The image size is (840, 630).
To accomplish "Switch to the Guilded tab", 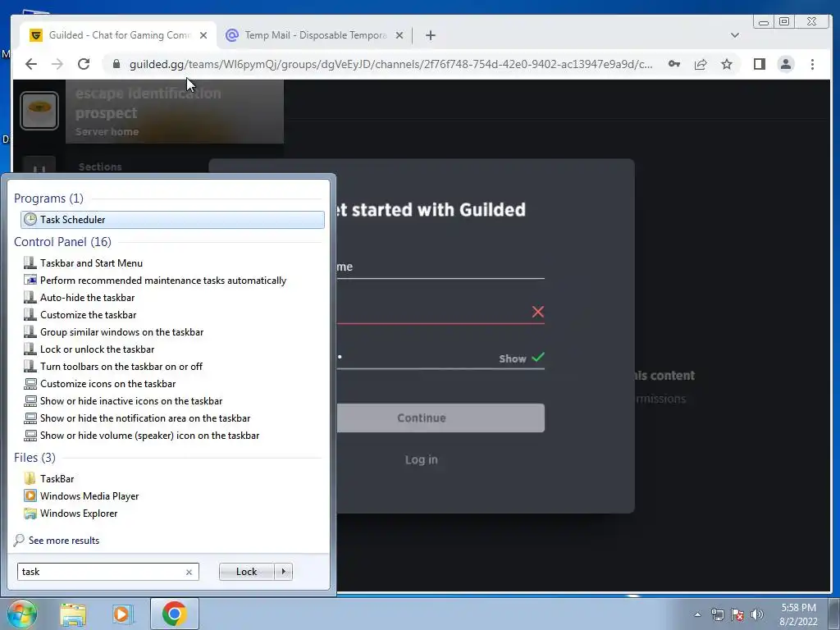I will pos(119,35).
